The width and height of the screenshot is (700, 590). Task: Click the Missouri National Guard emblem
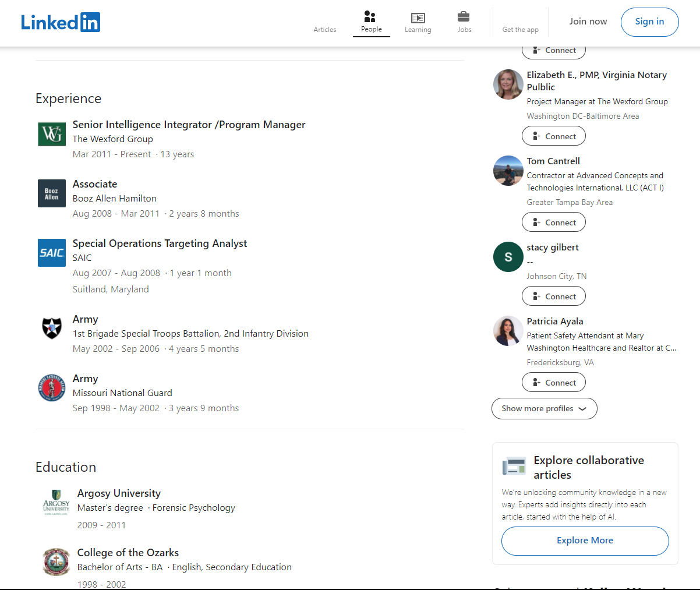tap(52, 388)
